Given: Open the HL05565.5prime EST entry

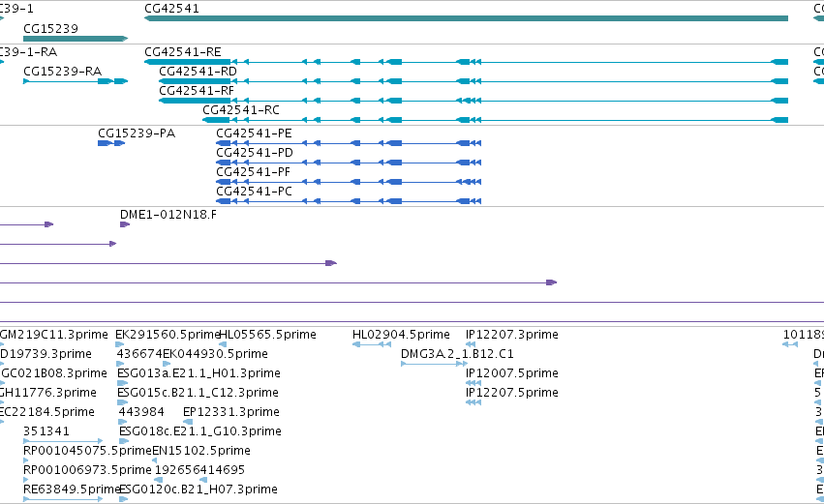Looking at the screenshot, I should tap(267, 335).
